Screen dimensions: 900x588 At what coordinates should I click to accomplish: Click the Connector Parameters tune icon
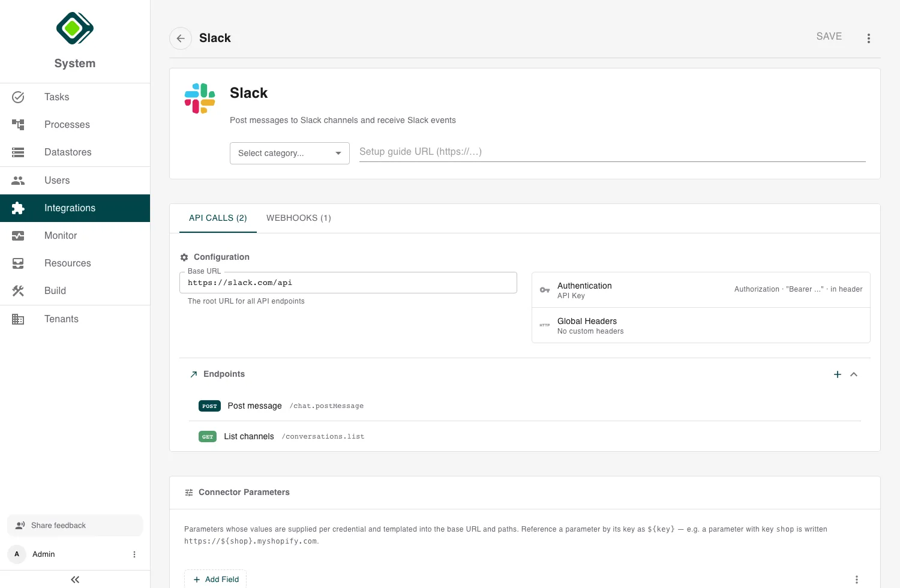point(189,493)
